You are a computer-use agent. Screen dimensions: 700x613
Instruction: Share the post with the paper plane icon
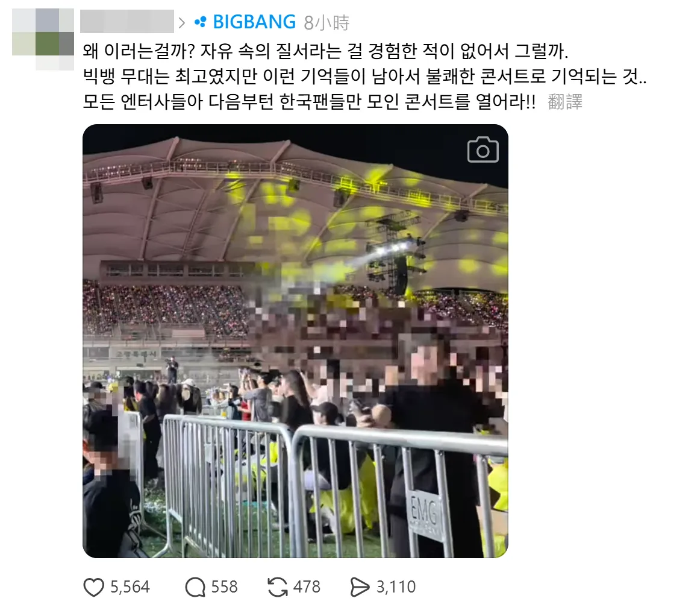click(360, 587)
